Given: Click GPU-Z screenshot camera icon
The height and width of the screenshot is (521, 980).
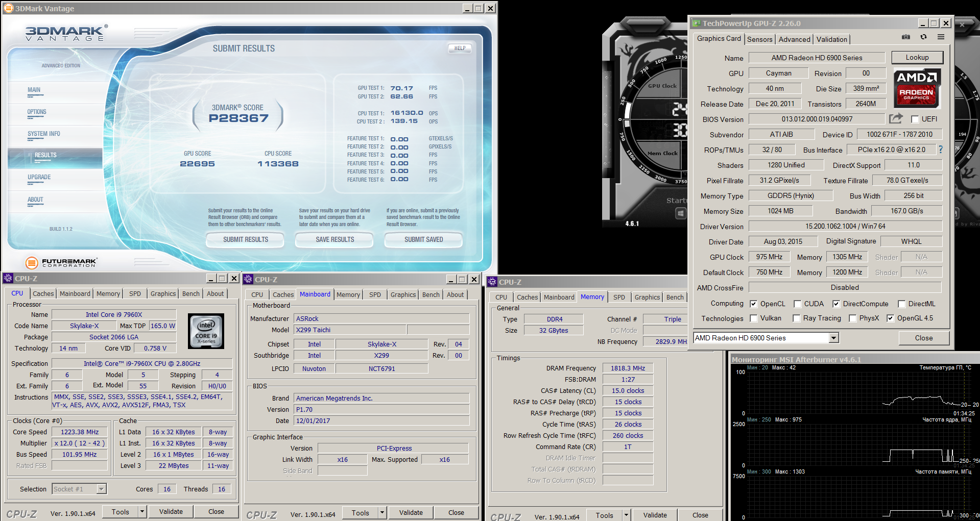Looking at the screenshot, I should pyautogui.click(x=906, y=37).
